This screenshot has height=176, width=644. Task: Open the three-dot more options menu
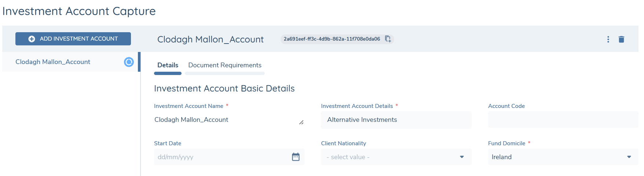(608, 39)
